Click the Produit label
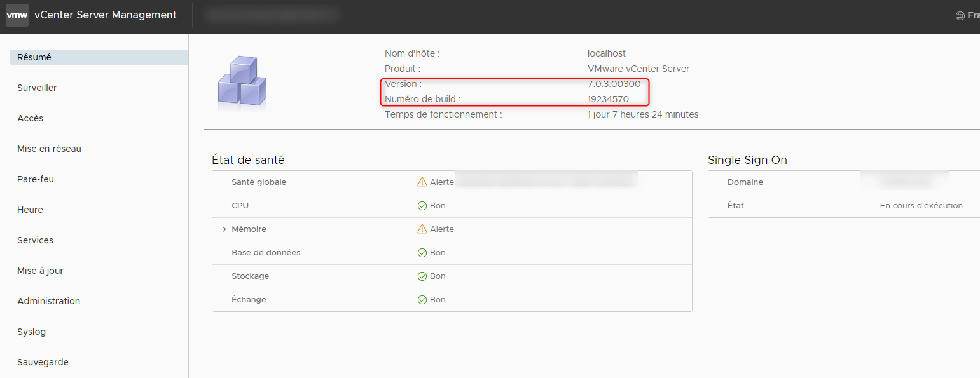The width and height of the screenshot is (980, 378). (403, 69)
